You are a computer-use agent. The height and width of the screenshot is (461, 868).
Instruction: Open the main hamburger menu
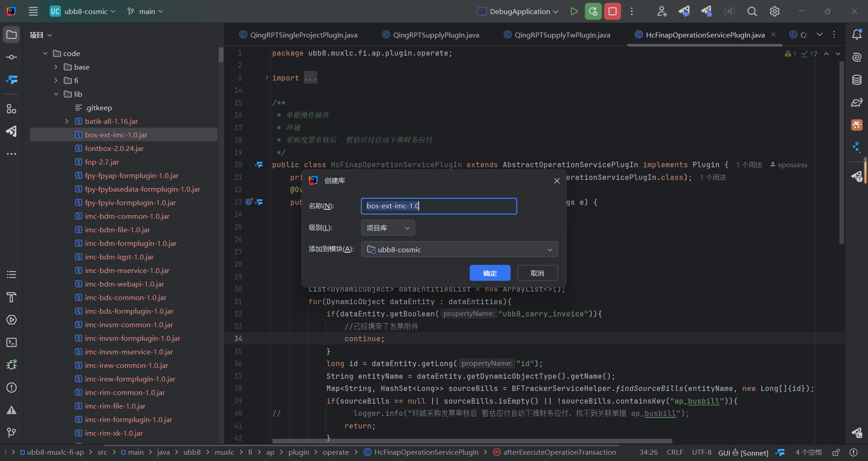(33, 11)
